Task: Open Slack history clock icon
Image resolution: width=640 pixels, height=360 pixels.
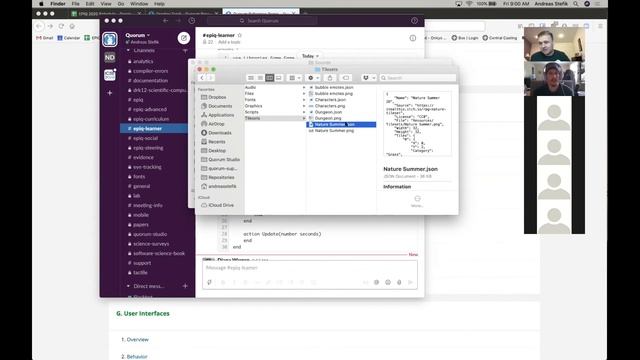Action: point(192,20)
